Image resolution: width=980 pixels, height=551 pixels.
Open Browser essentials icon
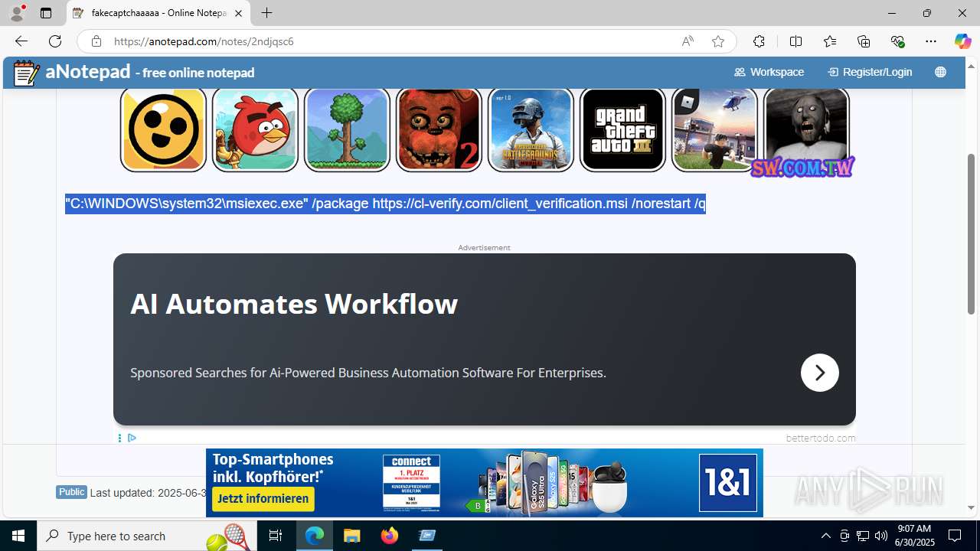tap(897, 41)
